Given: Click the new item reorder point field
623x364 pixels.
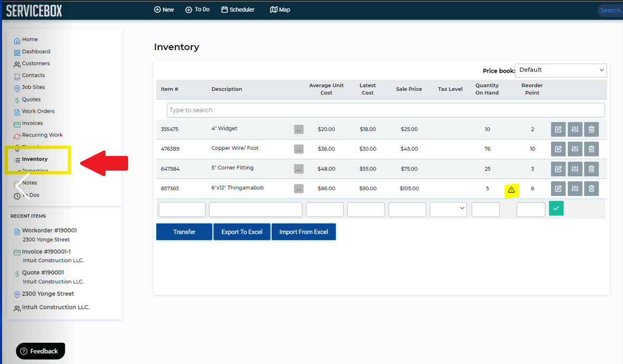Looking at the screenshot, I should 531,209.
